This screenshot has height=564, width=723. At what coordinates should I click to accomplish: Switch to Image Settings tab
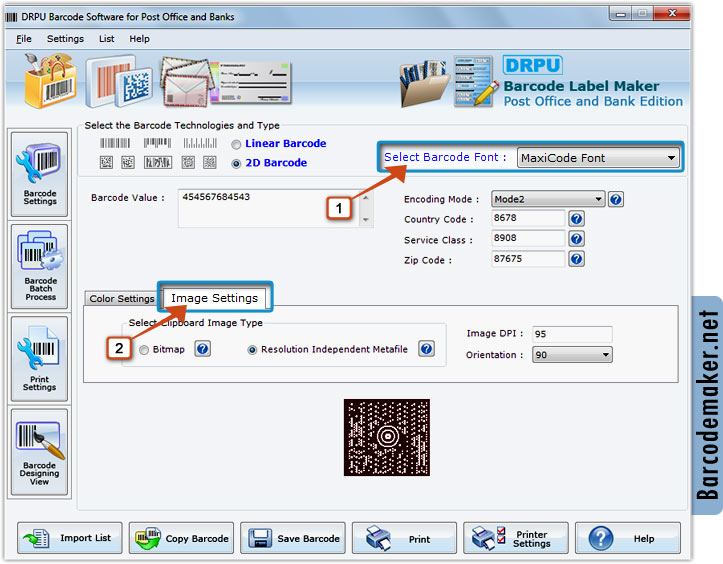tap(214, 298)
